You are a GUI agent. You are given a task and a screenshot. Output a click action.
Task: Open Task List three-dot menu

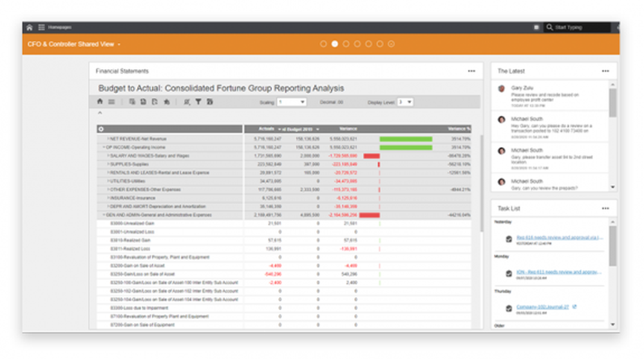(x=605, y=208)
